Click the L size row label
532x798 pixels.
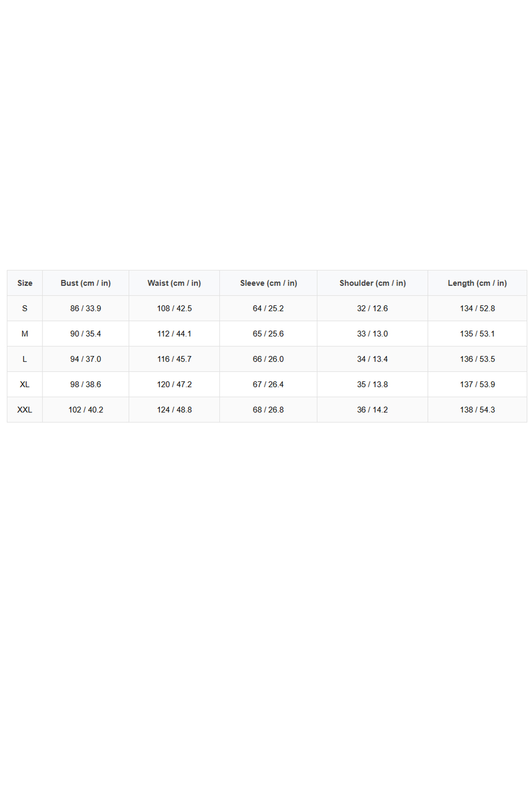click(25, 359)
